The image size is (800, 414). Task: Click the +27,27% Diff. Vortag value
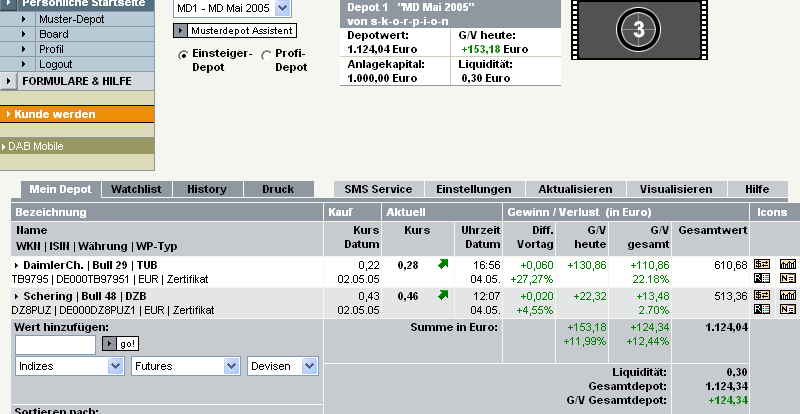point(532,279)
